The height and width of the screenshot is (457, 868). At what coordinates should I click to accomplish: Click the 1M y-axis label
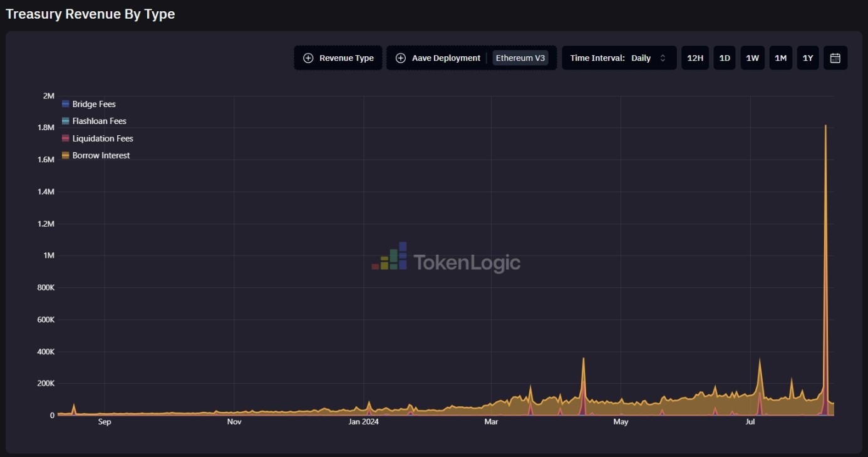point(49,255)
